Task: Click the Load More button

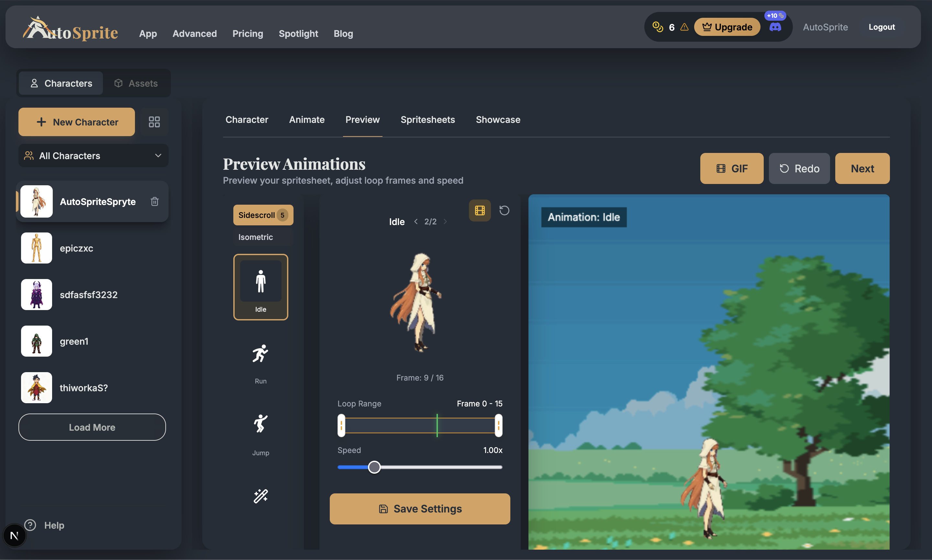Action: point(92,427)
